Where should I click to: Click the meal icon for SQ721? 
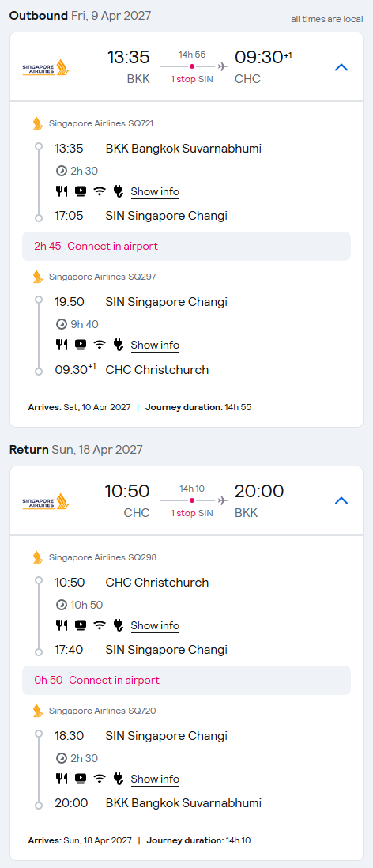click(62, 191)
